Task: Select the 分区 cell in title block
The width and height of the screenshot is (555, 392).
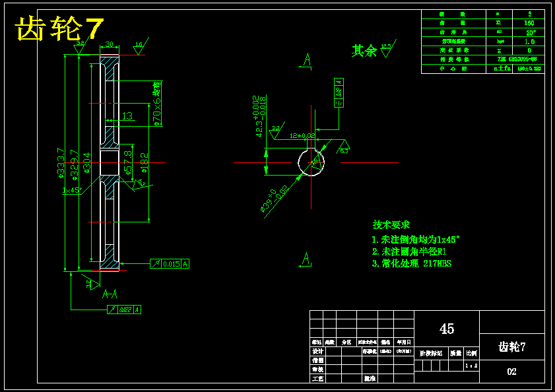Action: [346, 342]
